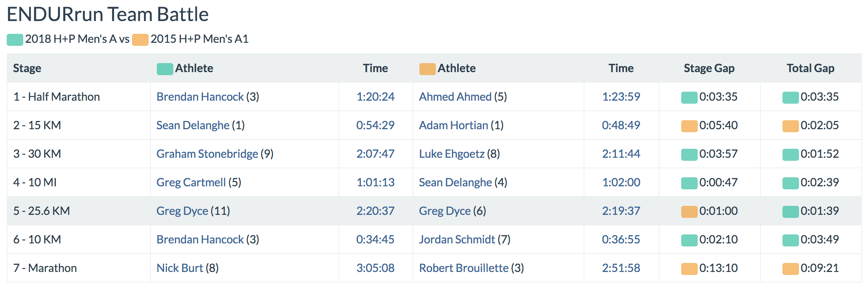Screen dimensions: 868x290
Task: Open Brendan Hancock link in Half Marathon row
Action: pos(200,97)
